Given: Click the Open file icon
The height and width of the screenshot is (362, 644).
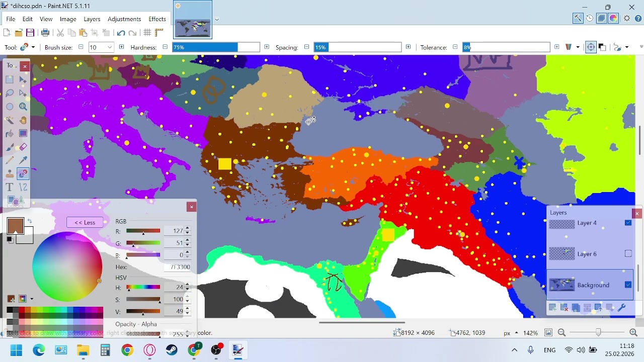Looking at the screenshot, I should click(x=19, y=33).
